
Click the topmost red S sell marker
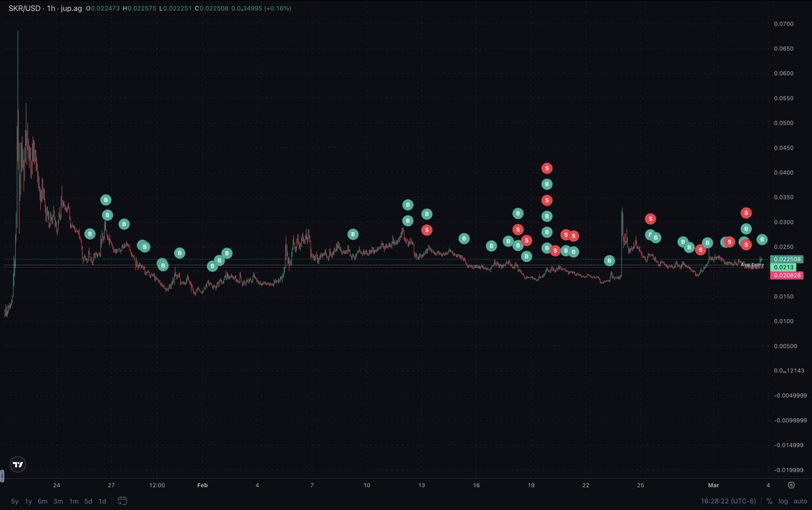[x=547, y=168]
